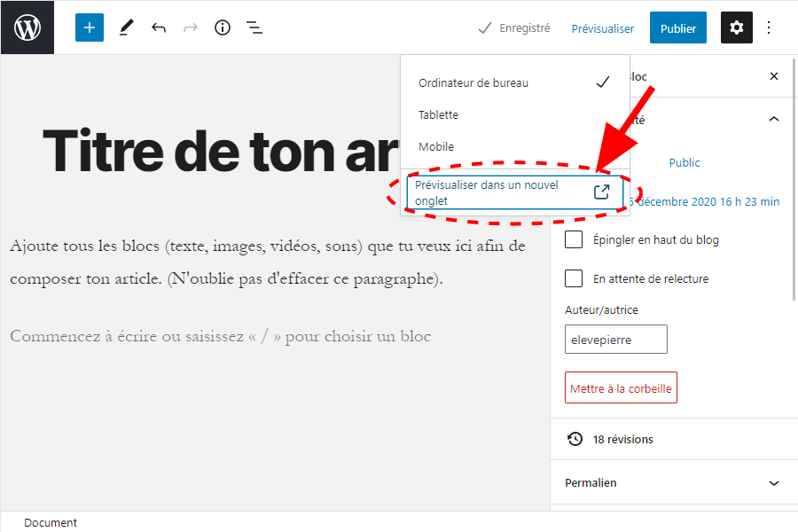Enable Épingler en haut du blog checkbox

click(x=574, y=239)
